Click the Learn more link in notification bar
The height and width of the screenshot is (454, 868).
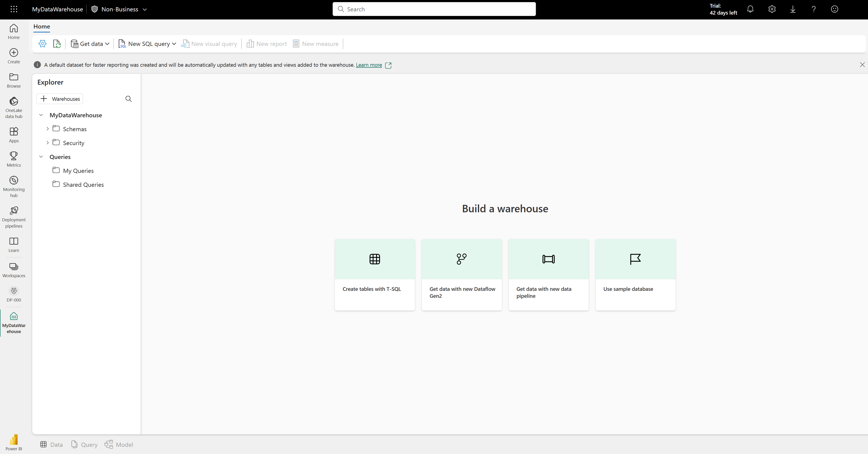pyautogui.click(x=369, y=64)
